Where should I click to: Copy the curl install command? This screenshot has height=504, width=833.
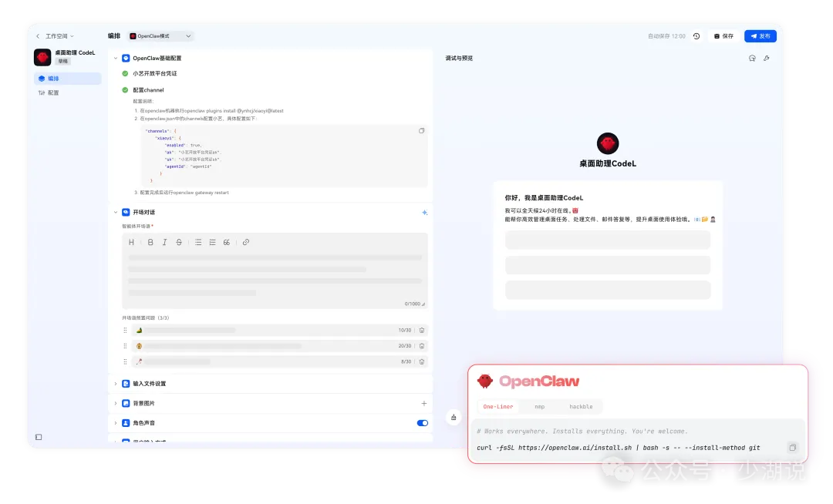(x=793, y=448)
